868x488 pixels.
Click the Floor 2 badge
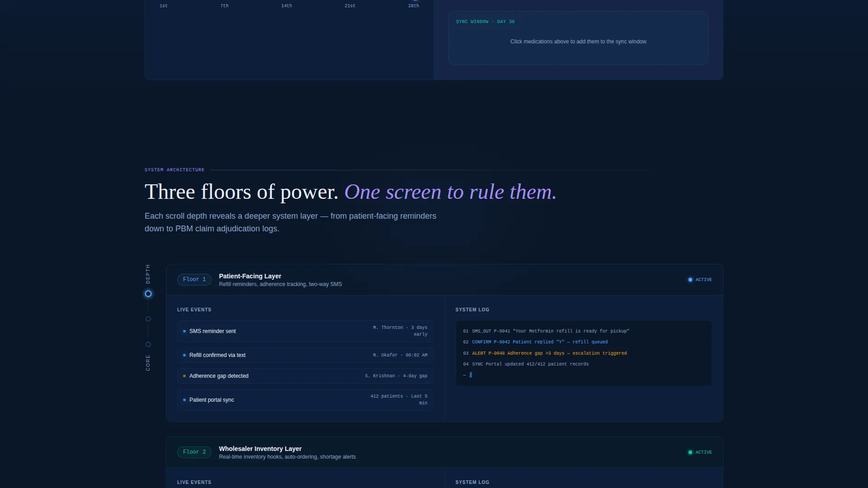[194, 452]
